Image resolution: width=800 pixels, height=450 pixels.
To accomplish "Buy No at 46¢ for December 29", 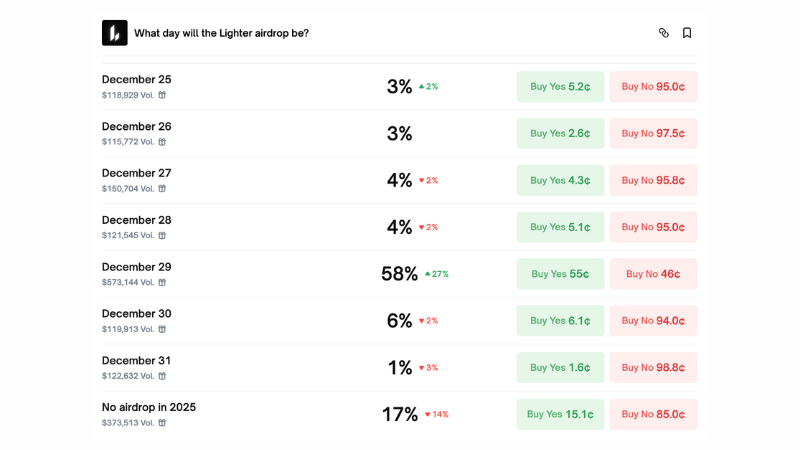I will click(x=653, y=274).
